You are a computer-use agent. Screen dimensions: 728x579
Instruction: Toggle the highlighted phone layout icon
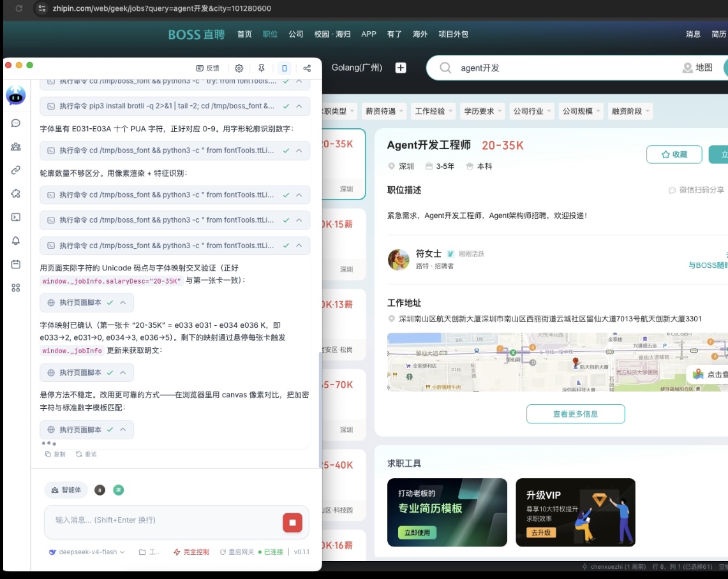284,68
